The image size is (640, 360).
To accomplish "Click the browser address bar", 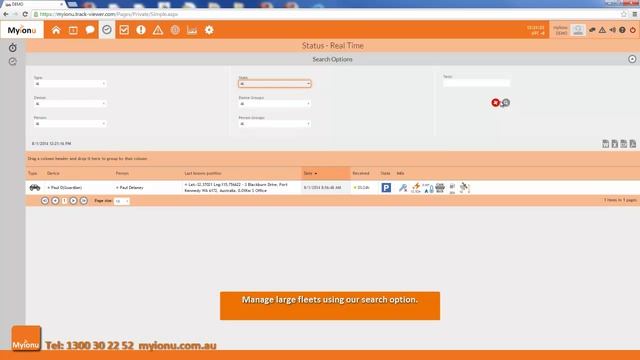I will point(327,14).
